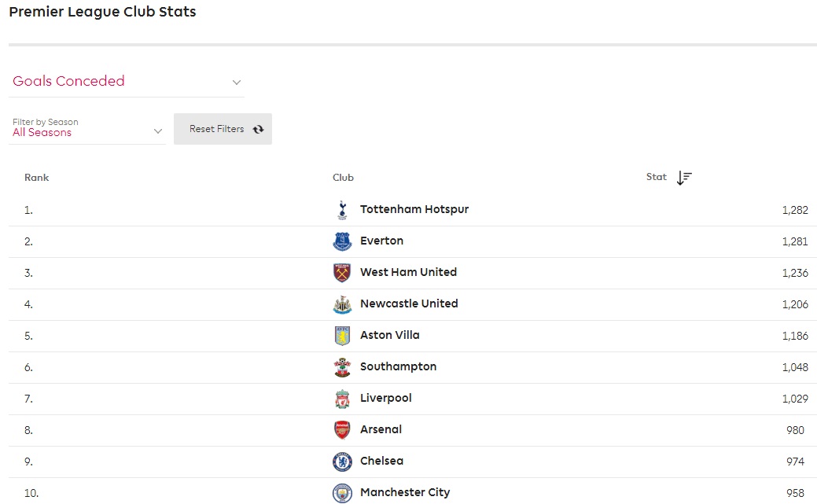
Task: Click the West Ham United crest
Action: click(341, 273)
